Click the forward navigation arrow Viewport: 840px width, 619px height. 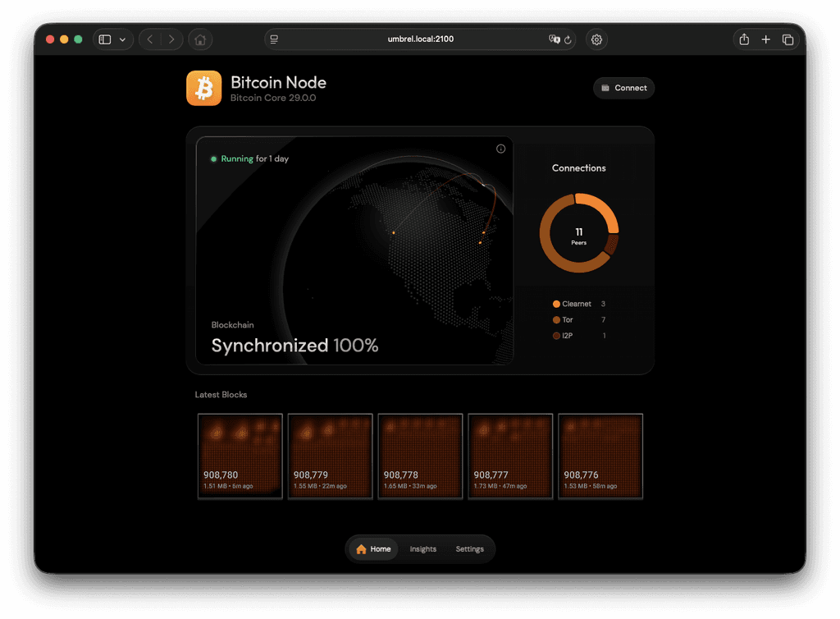pyautogui.click(x=171, y=39)
